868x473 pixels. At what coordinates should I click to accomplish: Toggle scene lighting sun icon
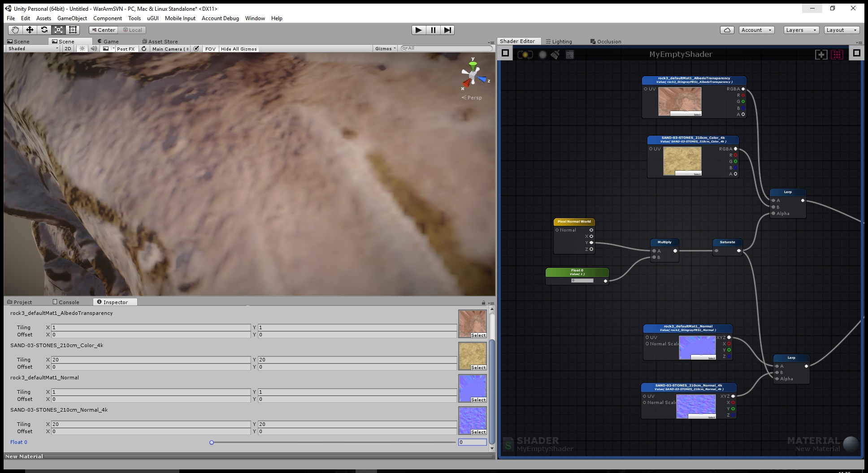click(82, 49)
